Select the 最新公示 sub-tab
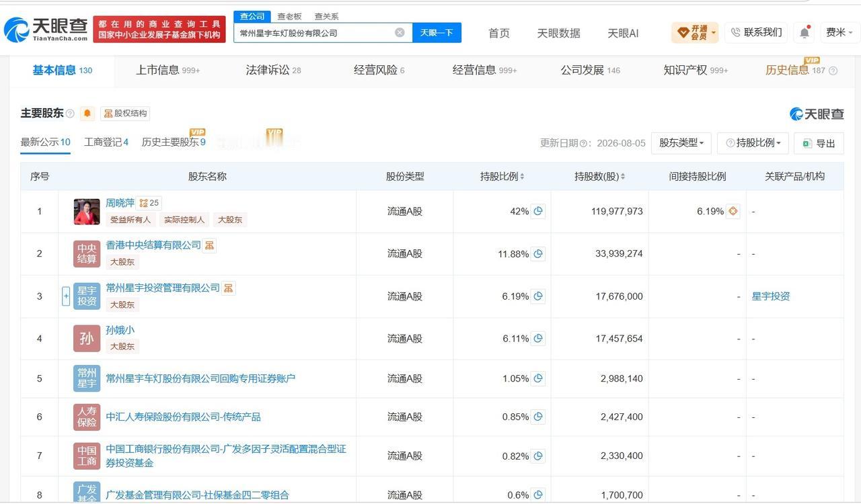Image resolution: width=861 pixels, height=504 pixels. click(x=45, y=142)
